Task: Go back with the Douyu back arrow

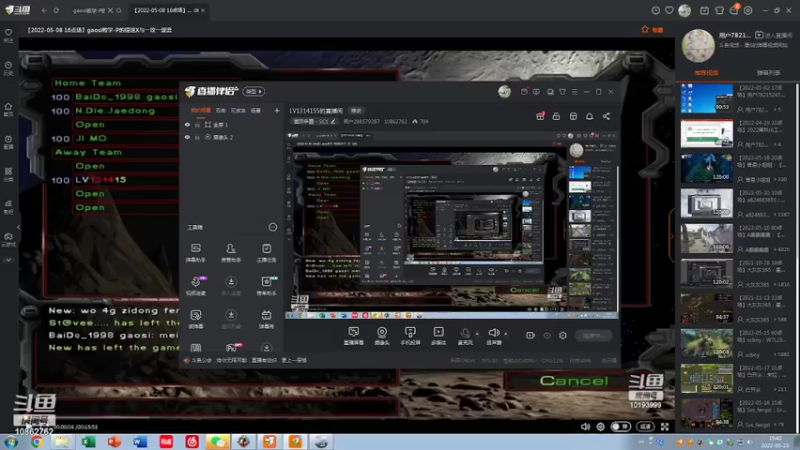Action: pyautogui.click(x=44, y=10)
